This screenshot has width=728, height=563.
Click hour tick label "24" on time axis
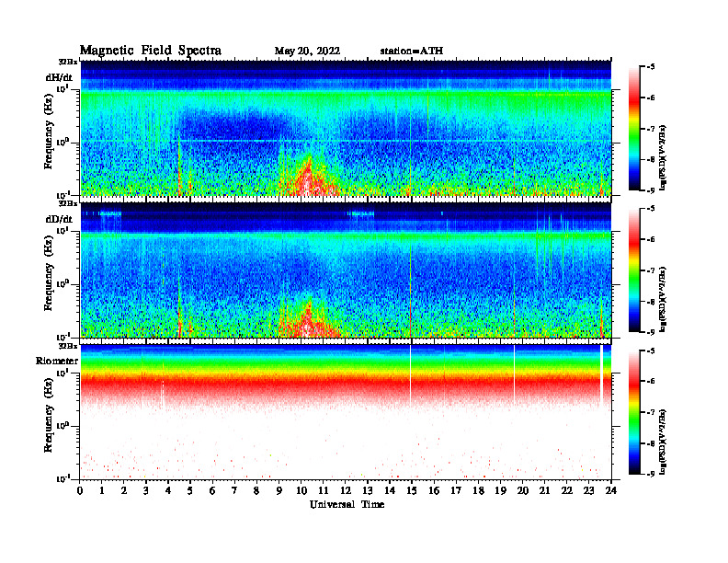point(610,490)
